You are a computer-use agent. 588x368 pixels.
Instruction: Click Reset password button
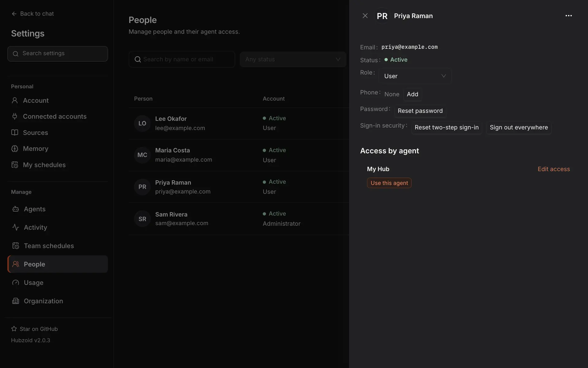(x=420, y=111)
